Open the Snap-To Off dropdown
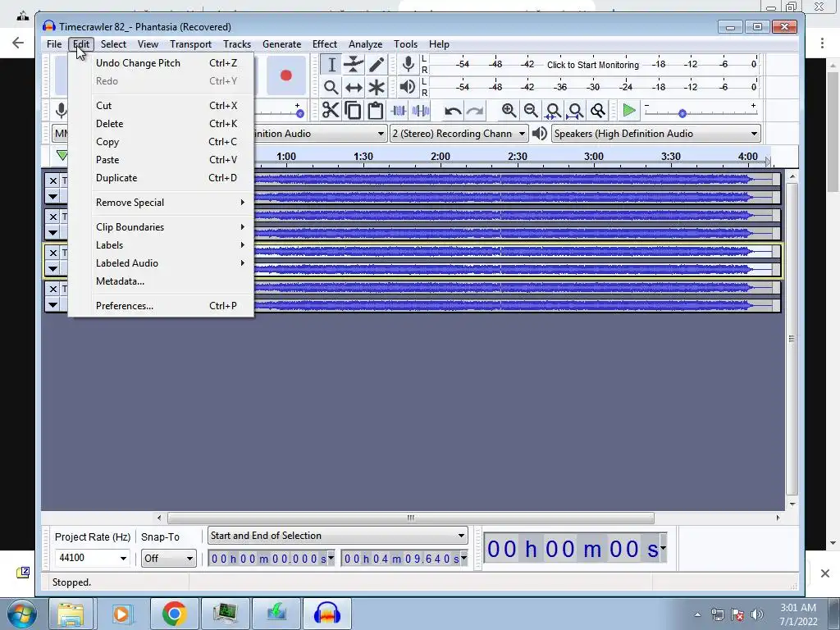The height and width of the screenshot is (630, 840). [169, 558]
